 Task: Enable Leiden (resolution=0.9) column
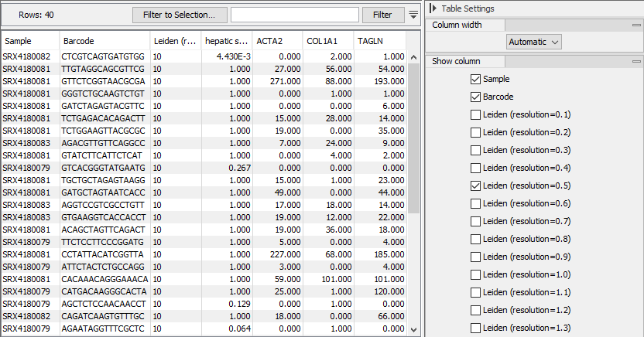[475, 257]
